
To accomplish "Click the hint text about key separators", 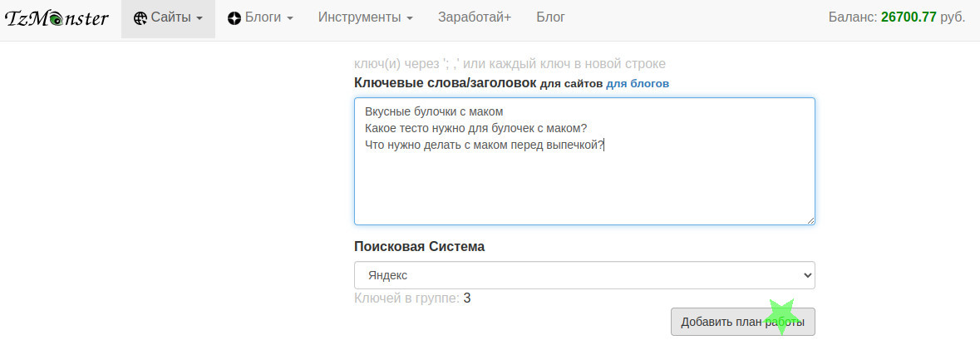I will click(x=510, y=64).
